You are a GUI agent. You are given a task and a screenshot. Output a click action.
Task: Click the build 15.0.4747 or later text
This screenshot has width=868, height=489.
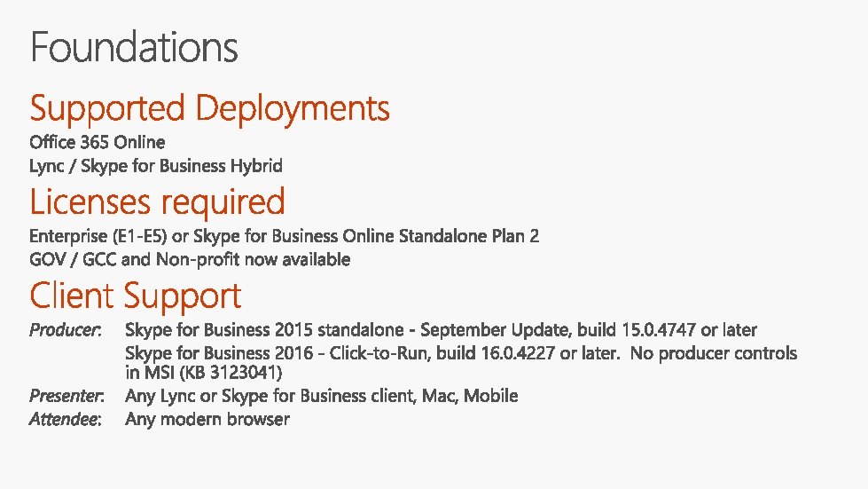click(x=667, y=330)
